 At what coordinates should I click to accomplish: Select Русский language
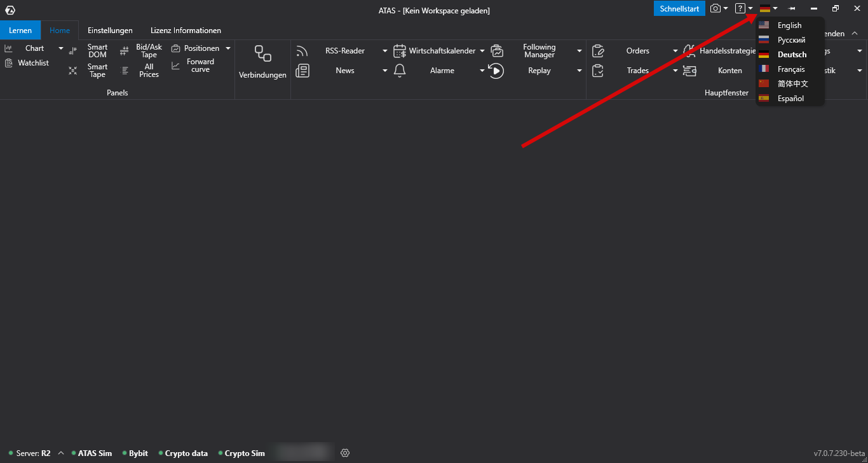[790, 40]
